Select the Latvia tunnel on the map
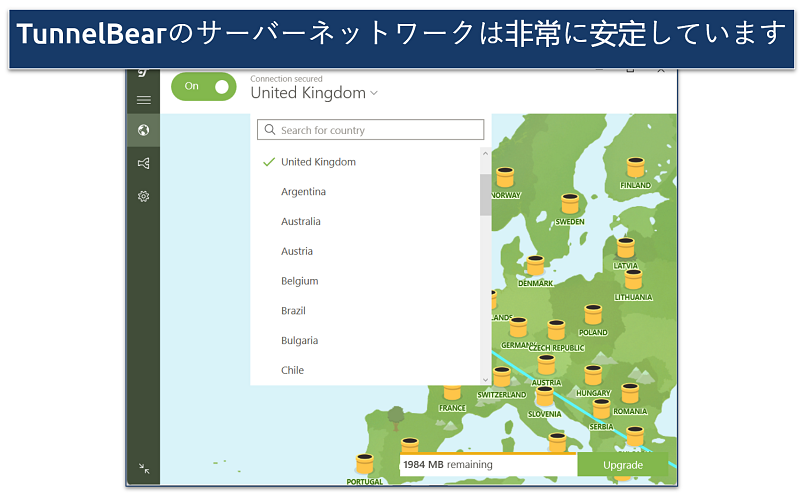This screenshot has height=493, width=806. point(625,248)
